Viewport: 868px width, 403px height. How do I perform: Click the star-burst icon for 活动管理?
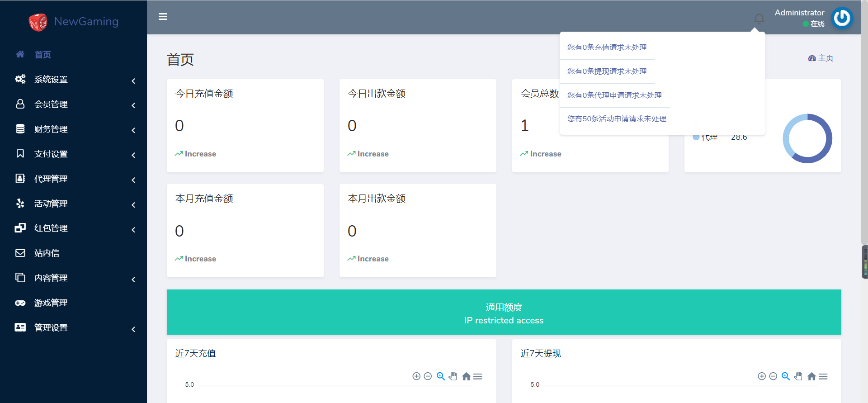point(20,204)
